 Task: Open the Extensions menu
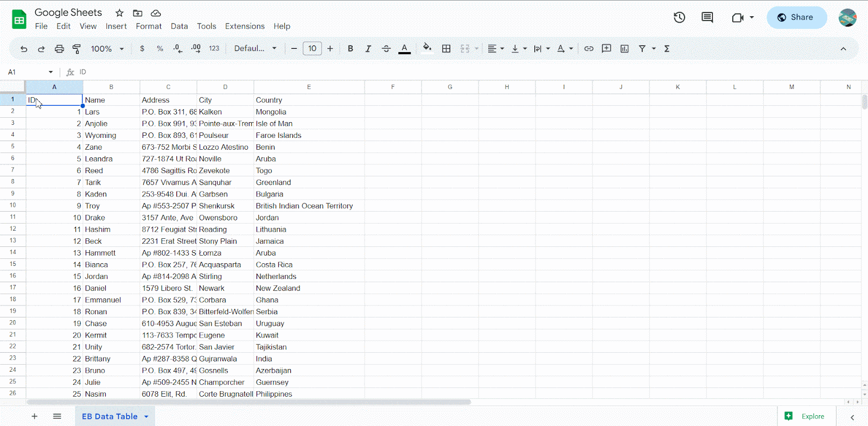click(x=245, y=26)
